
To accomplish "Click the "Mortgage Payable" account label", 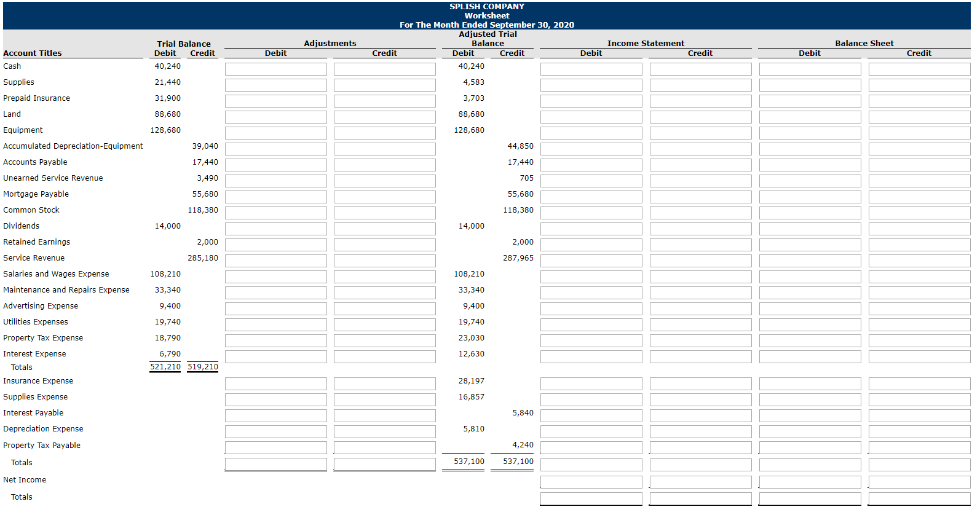I will tap(36, 194).
